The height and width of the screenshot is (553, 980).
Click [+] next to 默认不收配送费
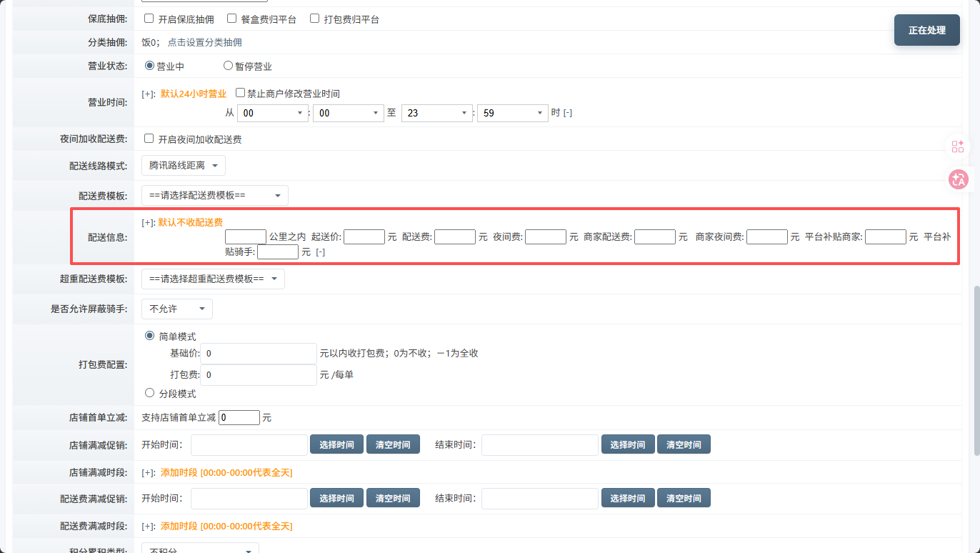[149, 223]
